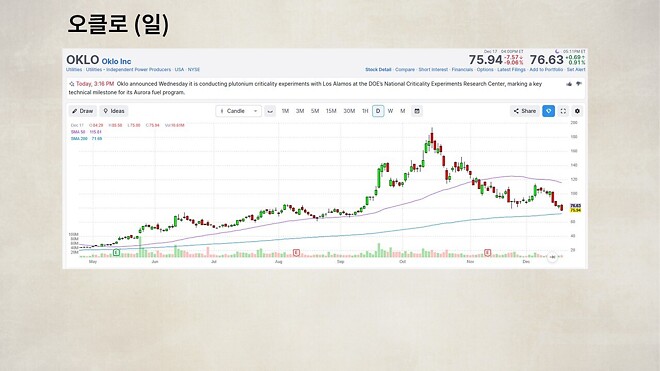Toggle the chart scale icon beside Candle
Screen dimensions: 660x371
tap(270, 111)
